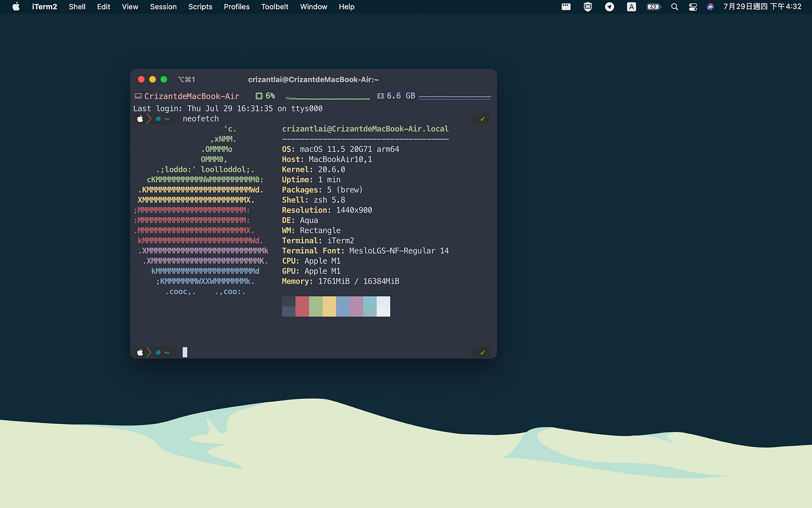This screenshot has width=812, height=508.
Task: Open the Window menu
Action: [314, 7]
